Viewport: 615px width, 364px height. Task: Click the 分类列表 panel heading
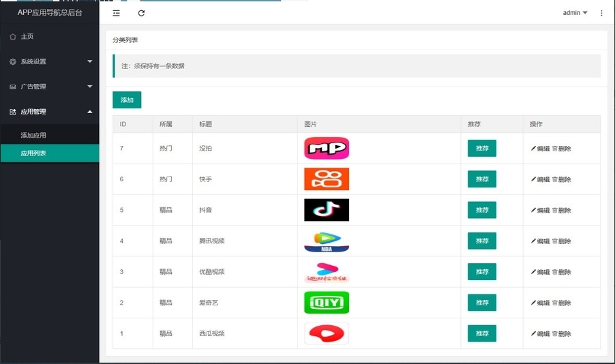[125, 40]
